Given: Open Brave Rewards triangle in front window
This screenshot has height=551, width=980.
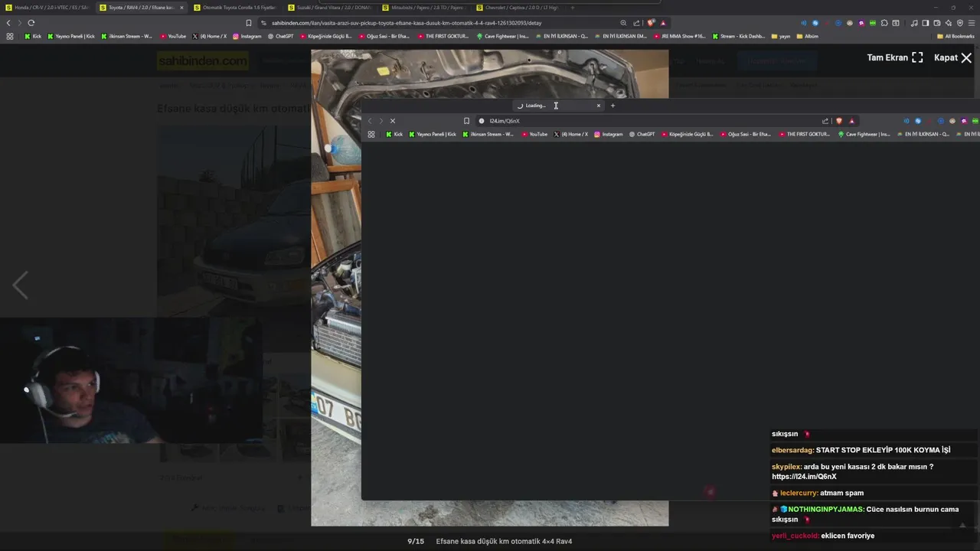Looking at the screenshot, I should pos(851,121).
